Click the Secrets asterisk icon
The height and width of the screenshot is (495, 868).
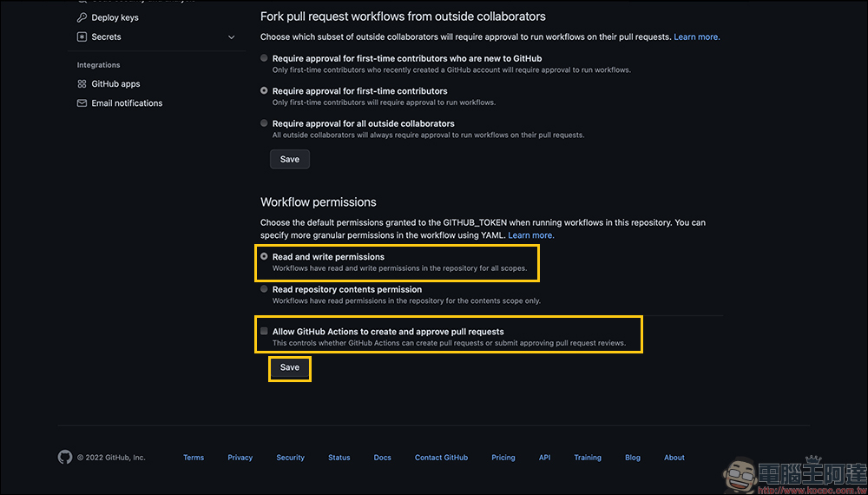point(82,37)
